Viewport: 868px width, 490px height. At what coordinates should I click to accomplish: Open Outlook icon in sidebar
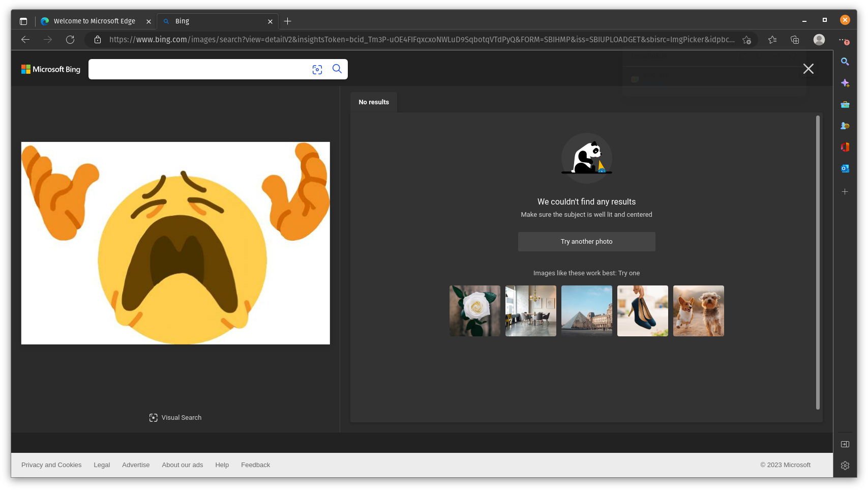845,168
